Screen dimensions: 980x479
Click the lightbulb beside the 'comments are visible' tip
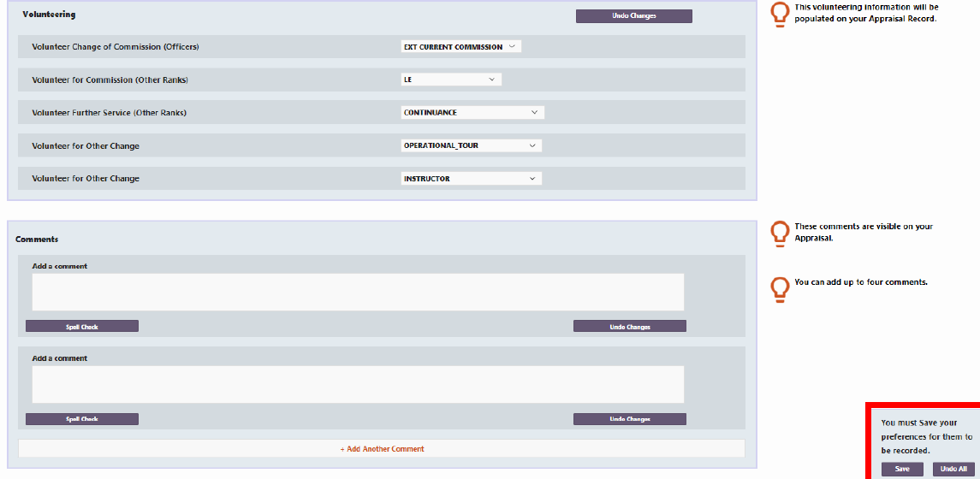point(780,234)
